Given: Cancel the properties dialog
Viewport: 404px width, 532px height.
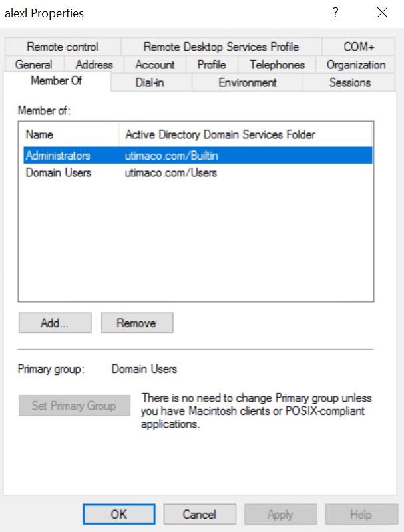Looking at the screenshot, I should coord(200,514).
